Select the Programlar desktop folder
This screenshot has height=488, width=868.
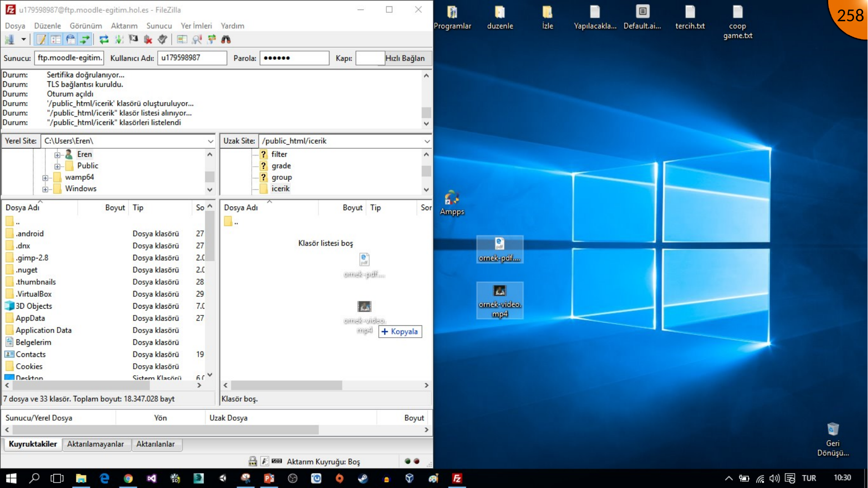(x=452, y=17)
